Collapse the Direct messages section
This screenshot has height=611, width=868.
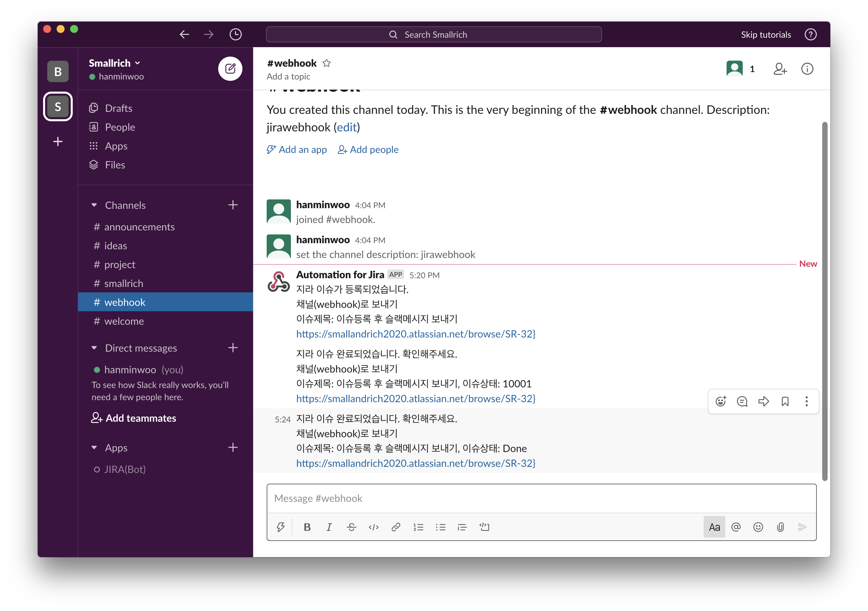[x=94, y=348]
